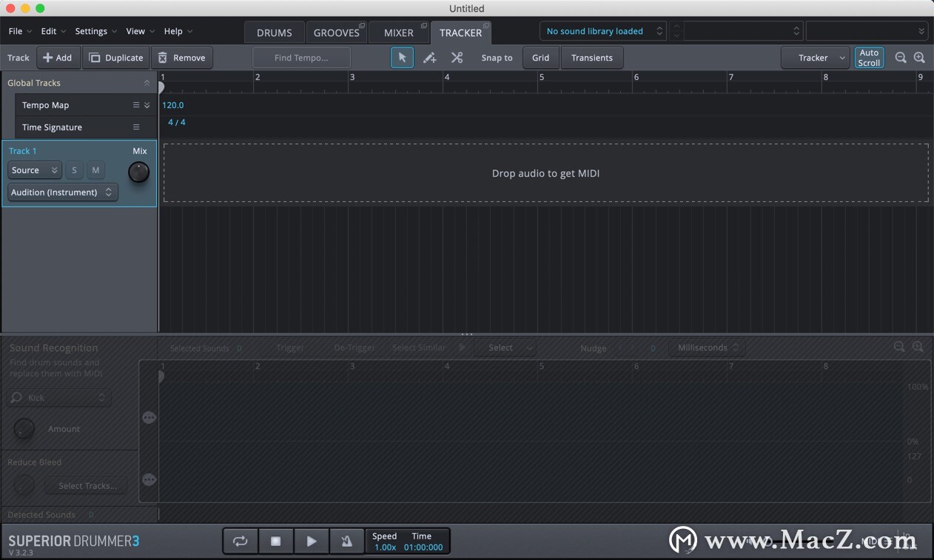934x560 pixels.
Task: Switch to the MIXER tab
Action: click(399, 33)
